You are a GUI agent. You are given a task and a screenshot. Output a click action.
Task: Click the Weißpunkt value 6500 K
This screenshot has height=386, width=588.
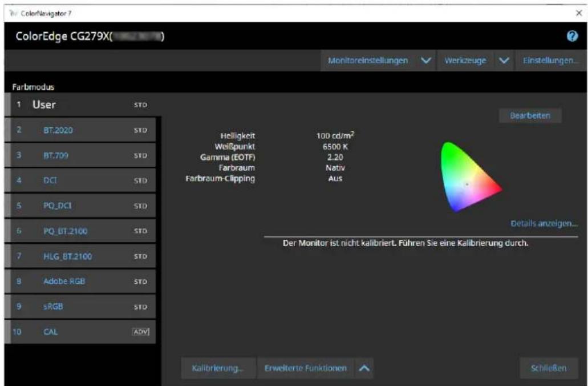[335, 146]
